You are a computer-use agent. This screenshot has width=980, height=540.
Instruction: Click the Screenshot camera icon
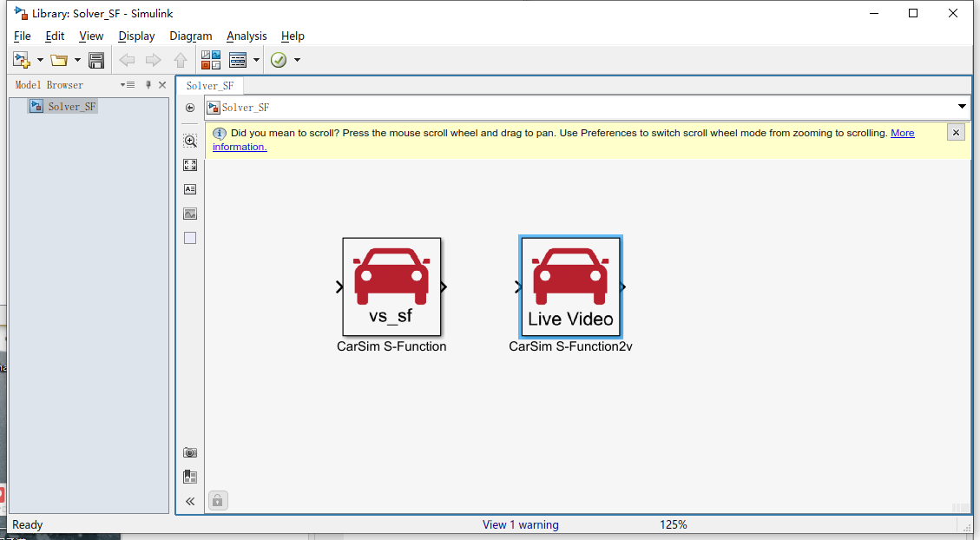(x=190, y=452)
